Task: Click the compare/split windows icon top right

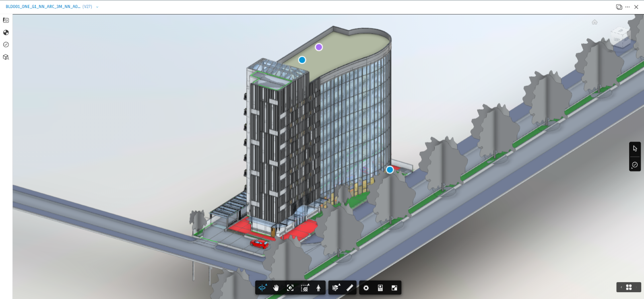Action: [619, 7]
